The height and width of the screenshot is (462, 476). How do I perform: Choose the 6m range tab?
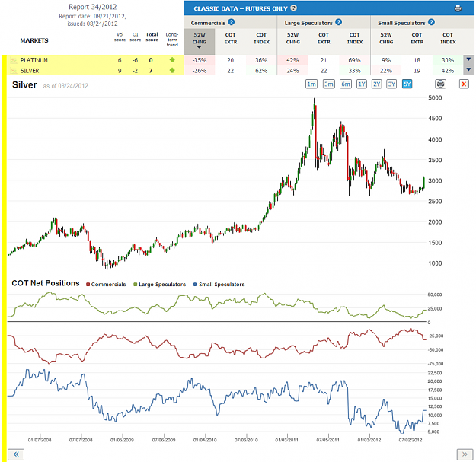point(346,84)
